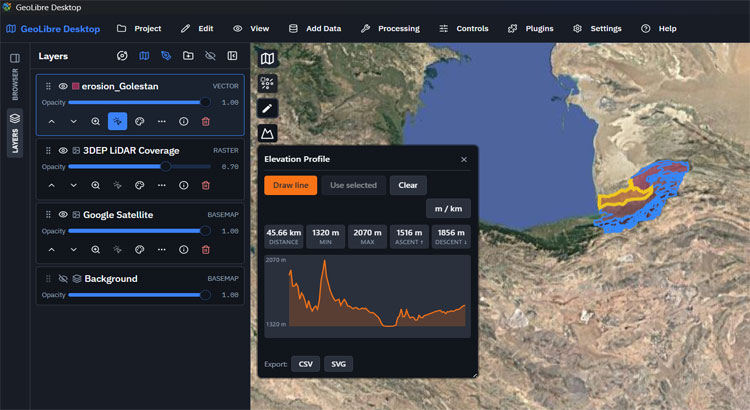Hide the 3DEP LiDAR Coverage layer
This screenshot has height=410, width=750.
[63, 150]
